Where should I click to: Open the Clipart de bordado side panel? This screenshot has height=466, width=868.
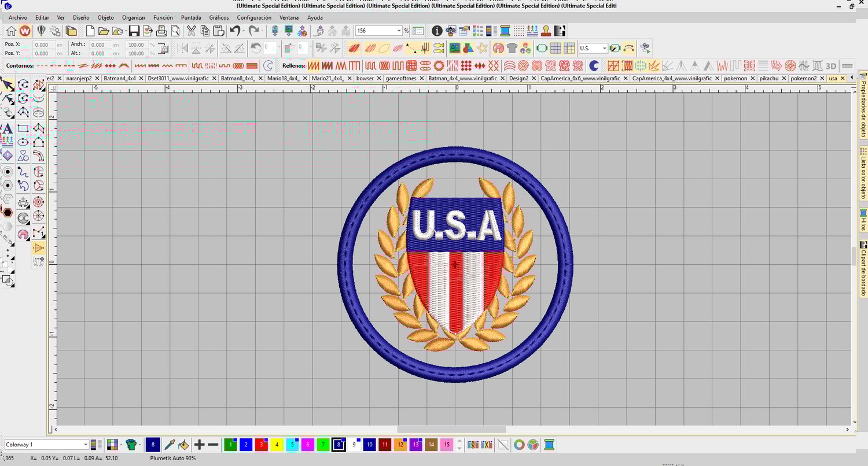pos(863,269)
